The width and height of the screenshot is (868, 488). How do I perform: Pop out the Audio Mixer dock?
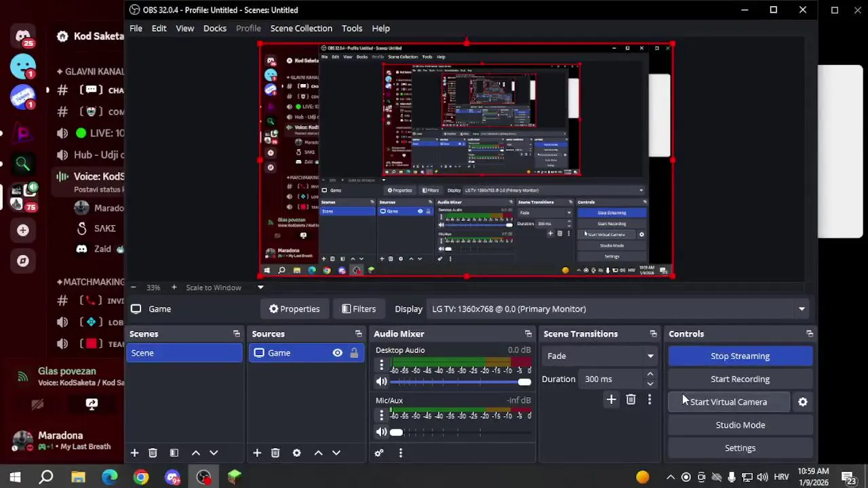coord(528,334)
